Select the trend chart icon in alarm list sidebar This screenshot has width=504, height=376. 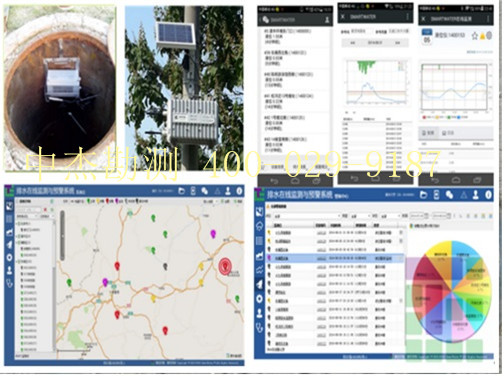260,270
